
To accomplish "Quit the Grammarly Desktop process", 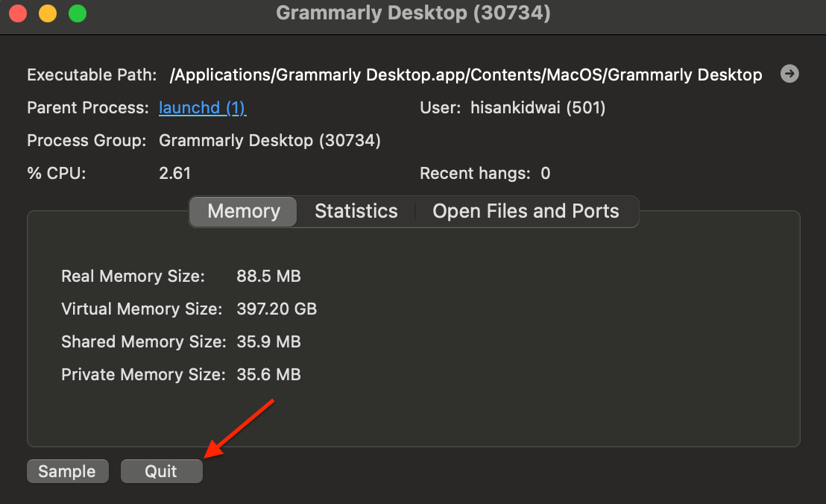I will 161,470.
